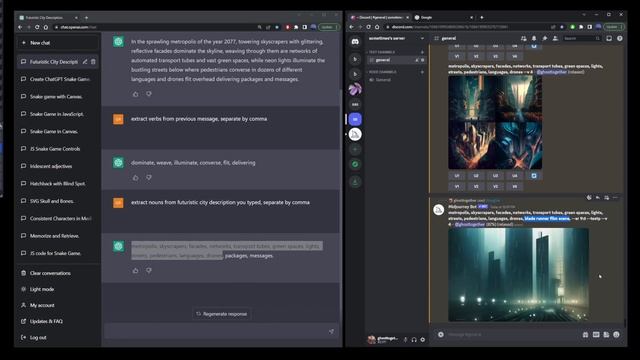Select the general text channel
640x360 pixels.
(x=396, y=60)
